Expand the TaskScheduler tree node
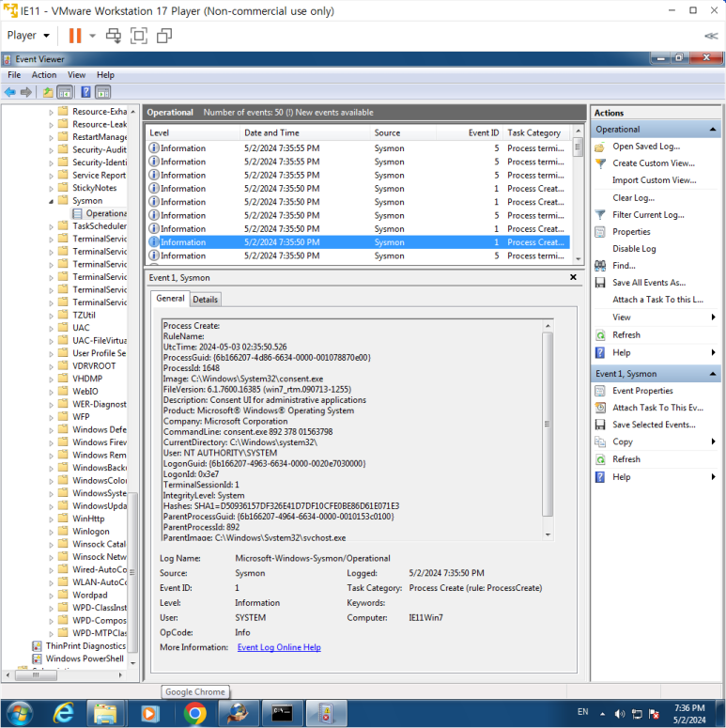The height and width of the screenshot is (728, 726). pyautogui.click(x=51, y=226)
